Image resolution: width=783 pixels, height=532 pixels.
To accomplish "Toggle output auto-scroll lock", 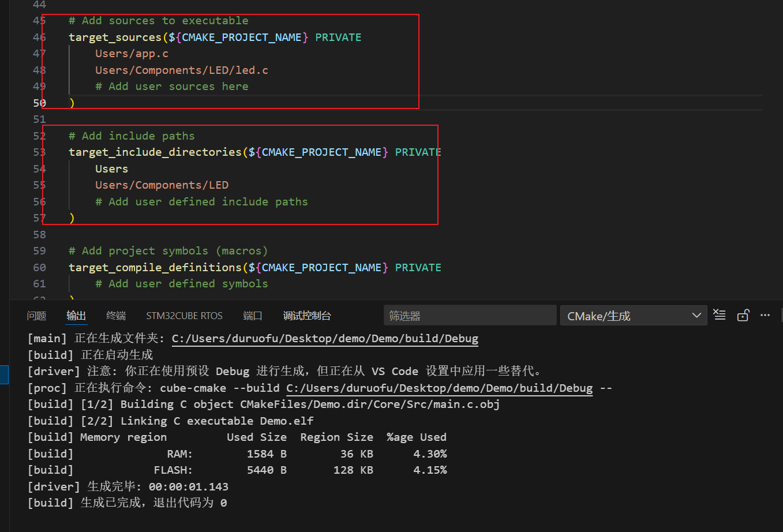I will coord(743,315).
